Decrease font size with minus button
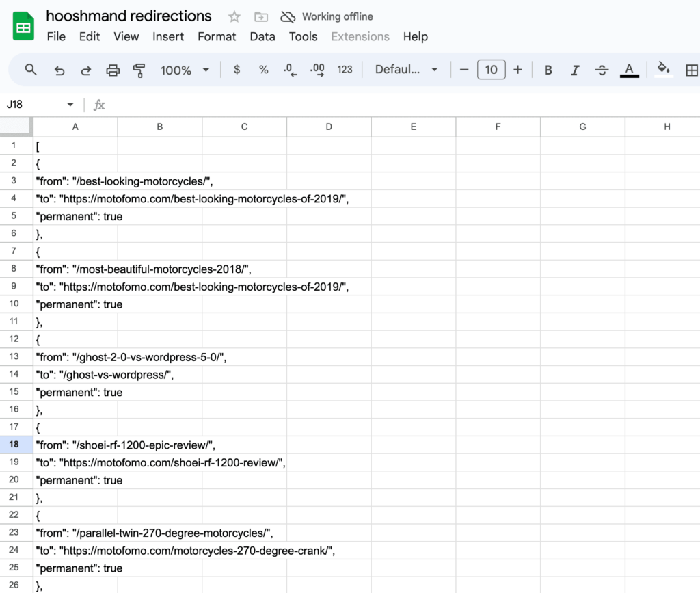 pyautogui.click(x=464, y=70)
